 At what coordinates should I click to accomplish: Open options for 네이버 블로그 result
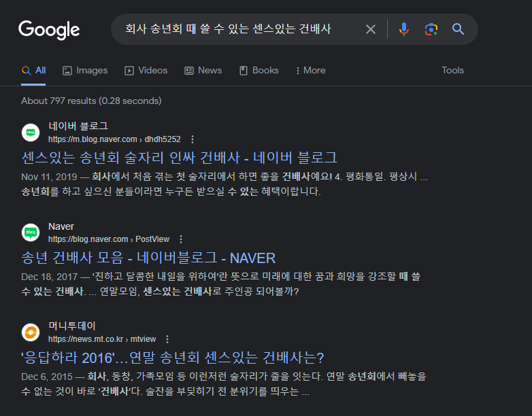pos(193,139)
